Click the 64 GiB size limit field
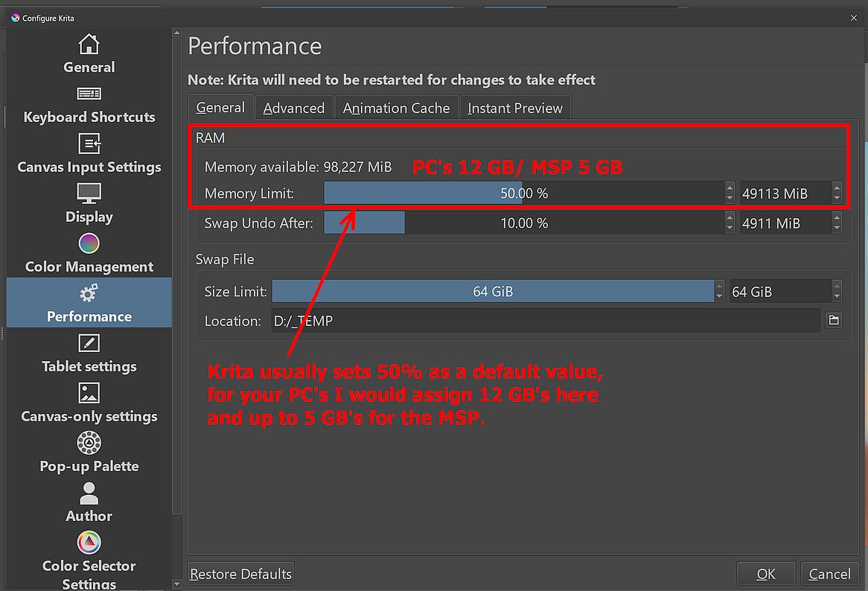868x591 pixels. coord(781,291)
